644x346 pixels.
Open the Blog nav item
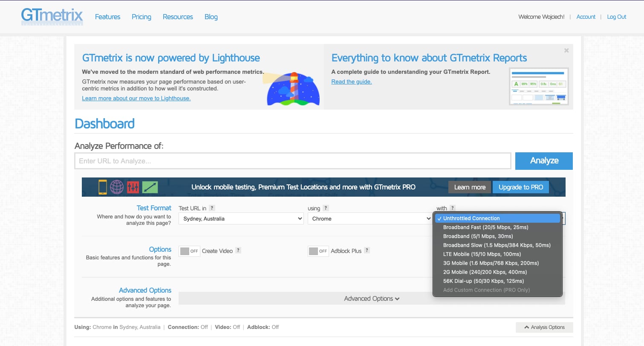click(211, 17)
